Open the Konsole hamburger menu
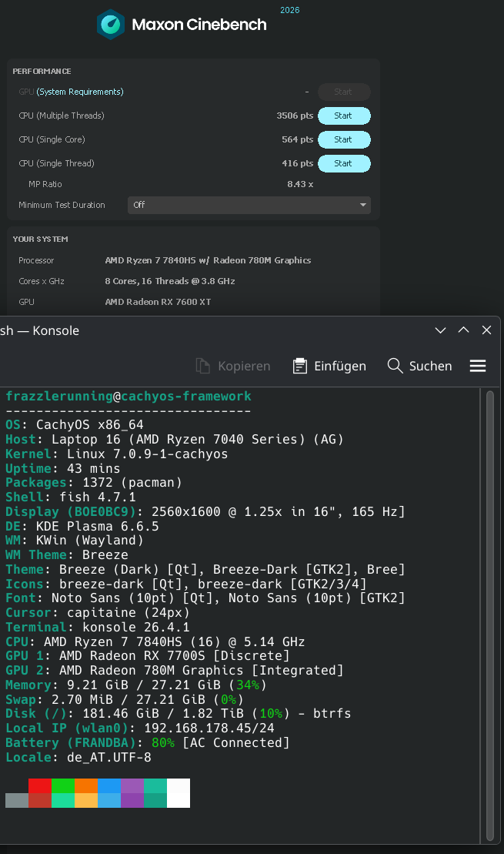The width and height of the screenshot is (504, 854). pos(478,366)
